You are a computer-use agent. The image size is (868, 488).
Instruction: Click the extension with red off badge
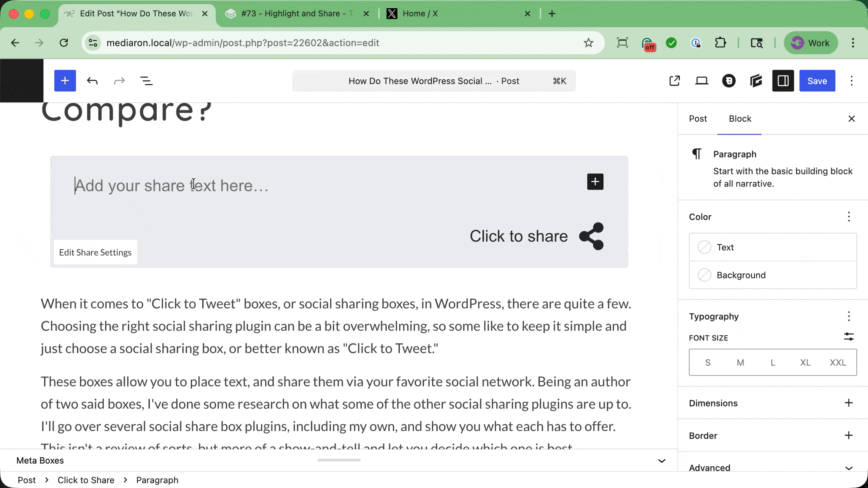(x=648, y=44)
